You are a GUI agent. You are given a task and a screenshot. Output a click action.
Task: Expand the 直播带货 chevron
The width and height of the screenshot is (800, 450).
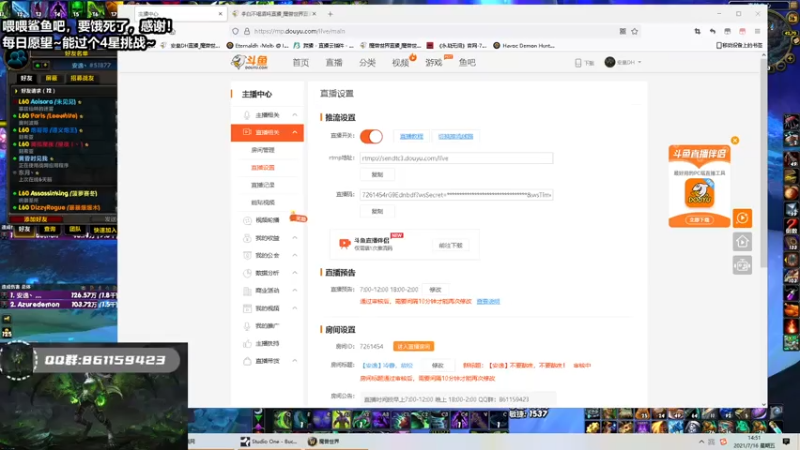pos(295,361)
